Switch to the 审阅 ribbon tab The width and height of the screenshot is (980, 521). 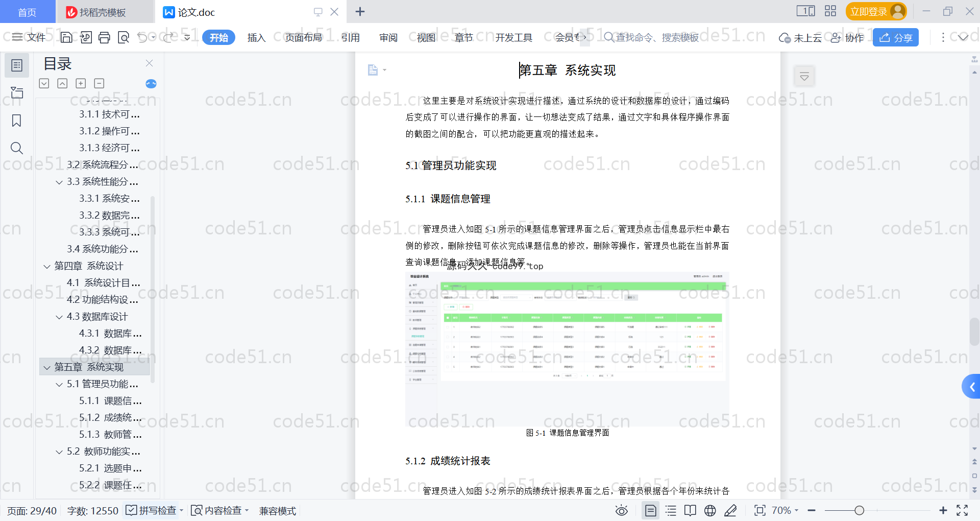(x=388, y=37)
